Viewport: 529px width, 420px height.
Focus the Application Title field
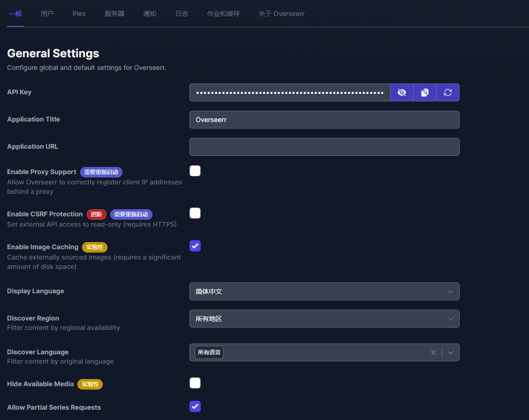click(324, 120)
